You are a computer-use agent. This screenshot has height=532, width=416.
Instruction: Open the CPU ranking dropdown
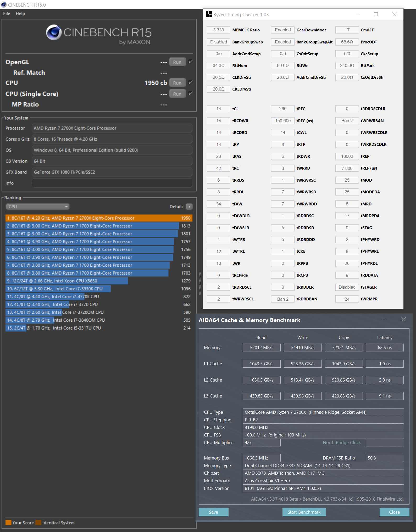(x=37, y=207)
